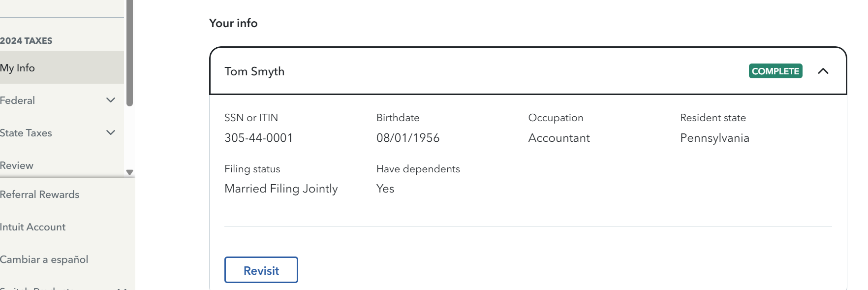Open My Info in sidebar

(x=18, y=68)
